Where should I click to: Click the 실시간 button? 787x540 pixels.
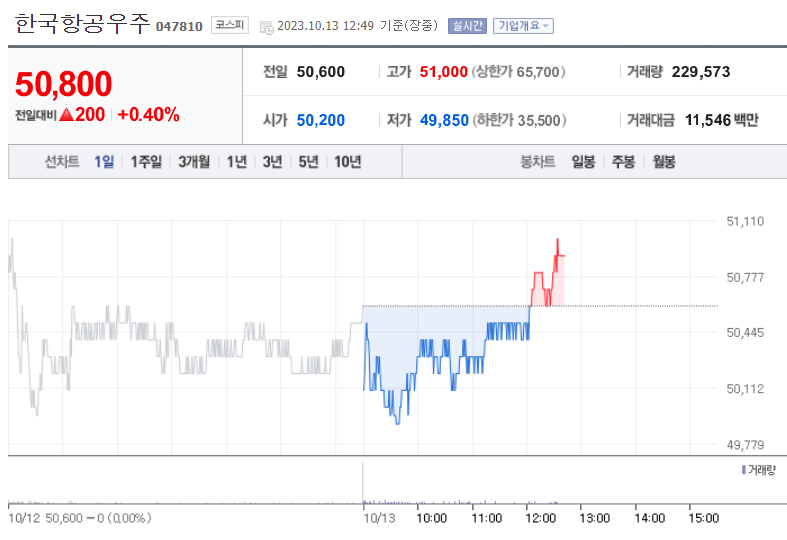[467, 26]
